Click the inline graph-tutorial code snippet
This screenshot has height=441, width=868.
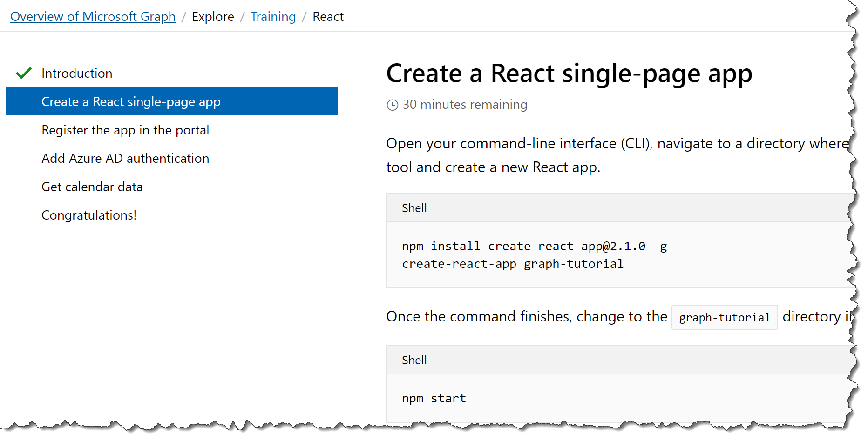pyautogui.click(x=724, y=317)
